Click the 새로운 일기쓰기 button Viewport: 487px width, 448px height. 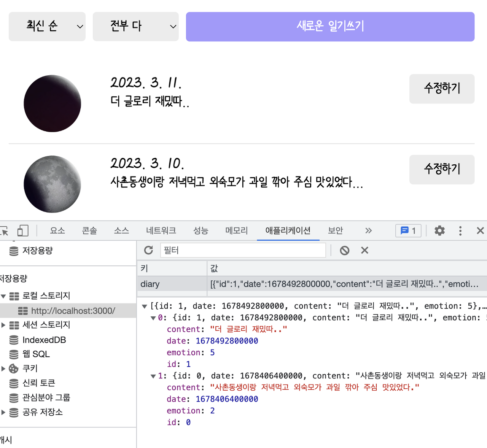[x=330, y=27]
